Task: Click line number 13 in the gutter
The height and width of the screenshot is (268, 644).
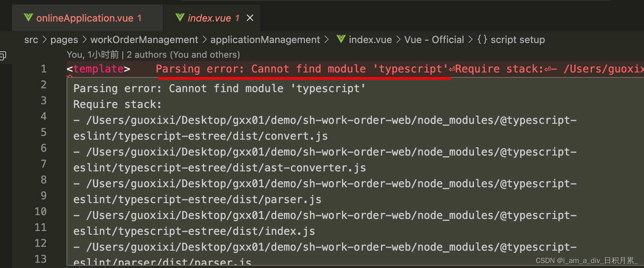Action: [41, 259]
